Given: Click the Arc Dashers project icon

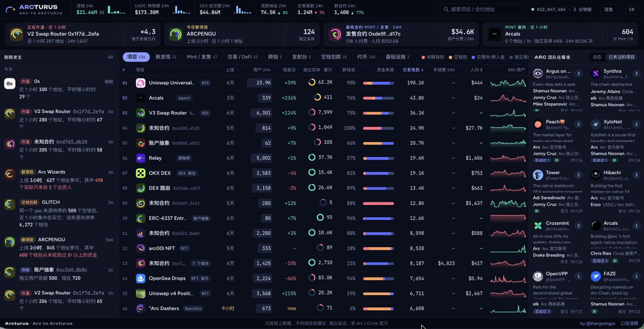Looking at the screenshot, I should click(x=141, y=309).
